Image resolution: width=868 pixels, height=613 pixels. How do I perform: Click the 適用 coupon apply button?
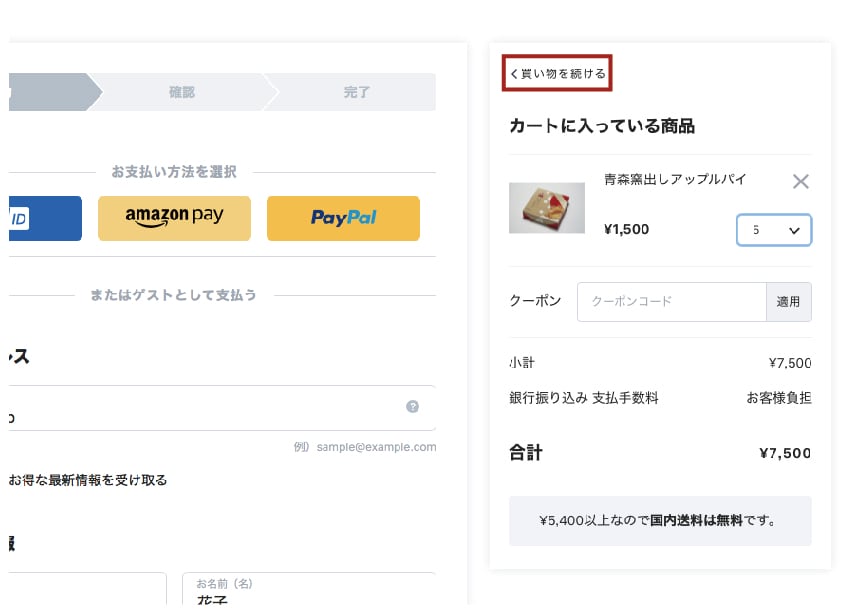(x=788, y=302)
